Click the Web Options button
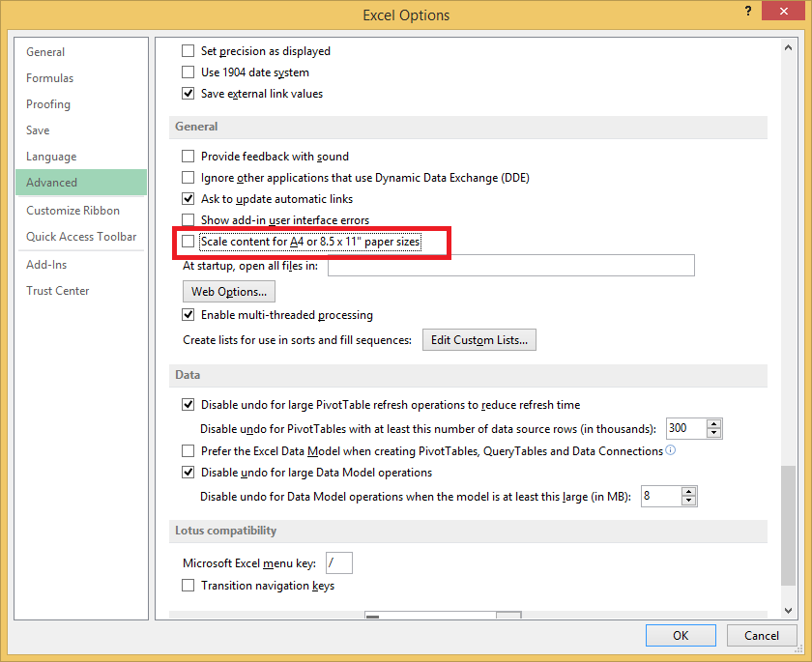The width and height of the screenshot is (812, 662). 228,291
